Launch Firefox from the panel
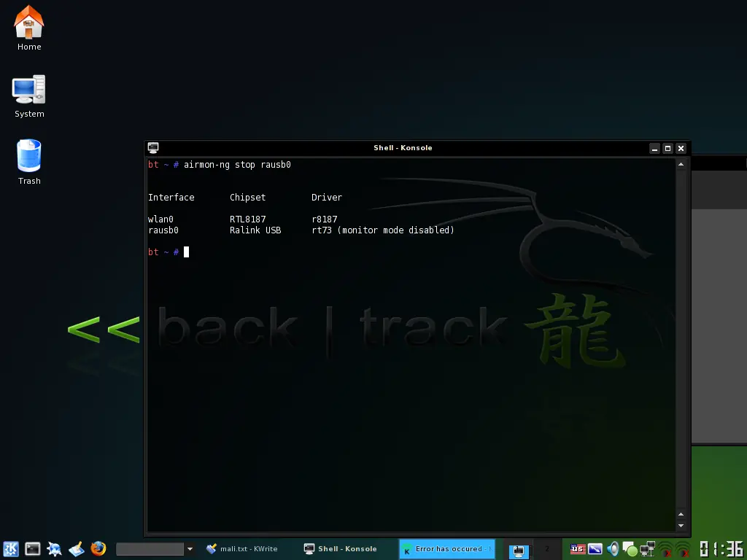The width and height of the screenshot is (747, 560). pos(98,548)
